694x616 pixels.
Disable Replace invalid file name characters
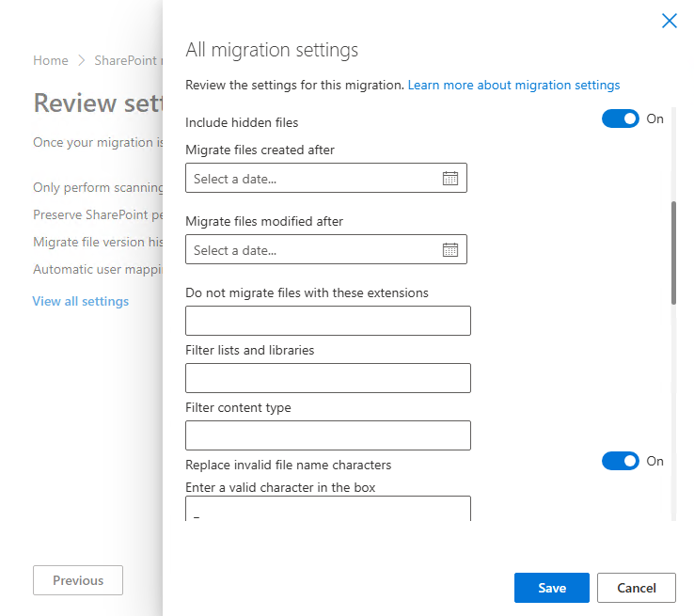tap(620, 461)
